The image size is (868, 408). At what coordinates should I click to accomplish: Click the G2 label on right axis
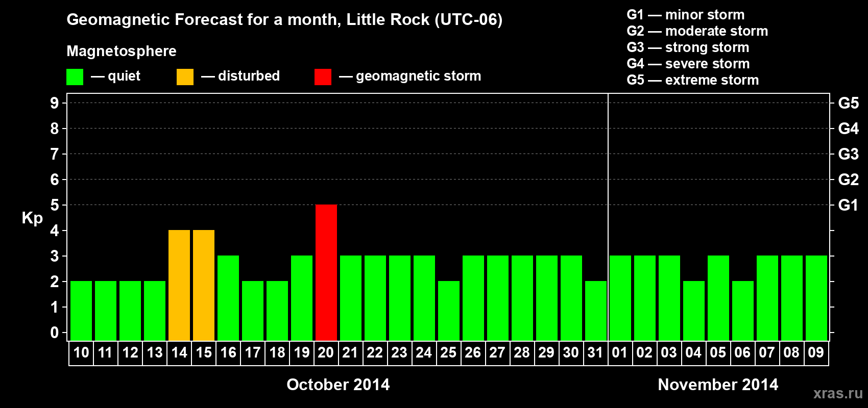tap(849, 180)
